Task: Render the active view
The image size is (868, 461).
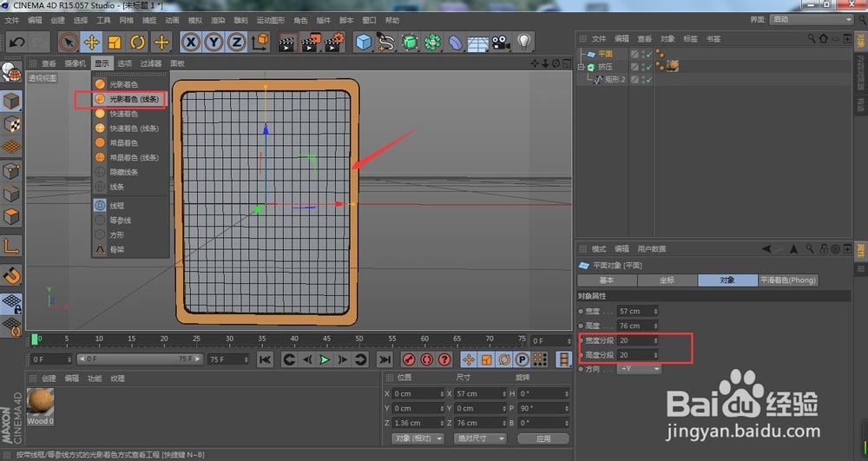Action: 287,42
